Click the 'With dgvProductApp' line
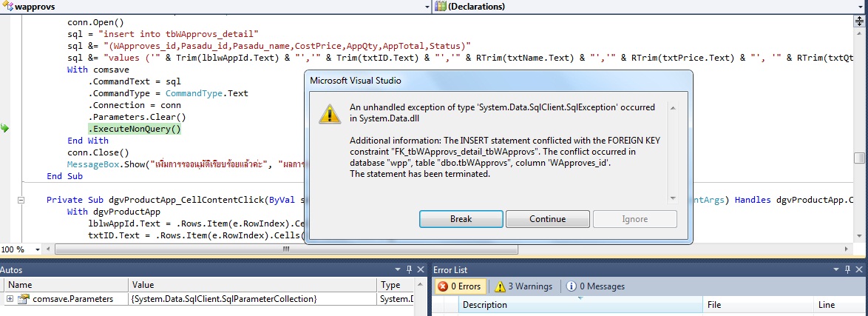 113,212
